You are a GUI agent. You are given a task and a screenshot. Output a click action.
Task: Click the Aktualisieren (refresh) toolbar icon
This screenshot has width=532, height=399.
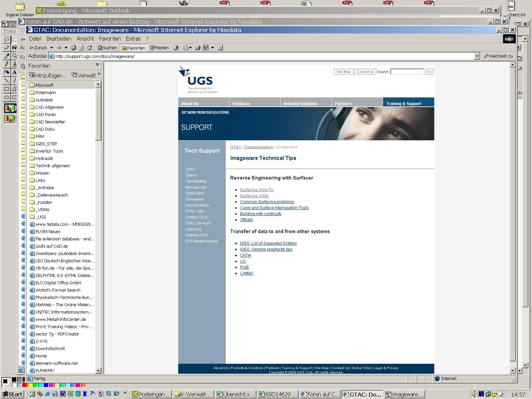[82, 48]
